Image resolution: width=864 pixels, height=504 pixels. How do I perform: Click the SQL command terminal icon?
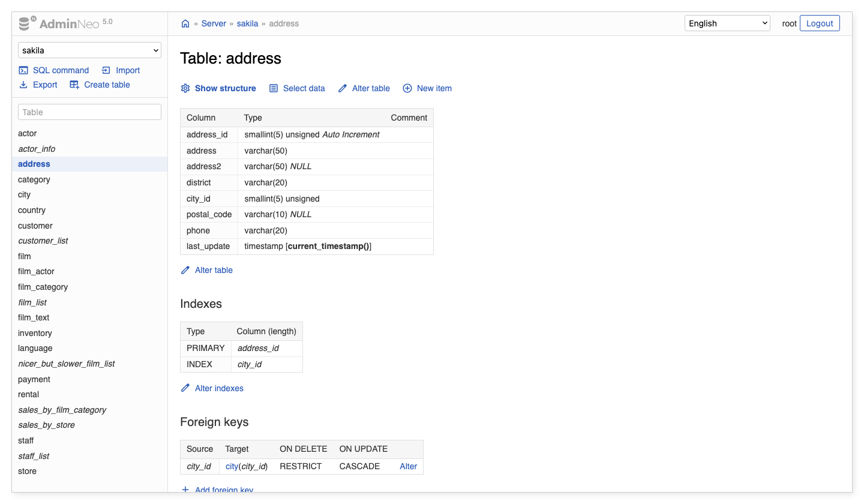coord(24,70)
